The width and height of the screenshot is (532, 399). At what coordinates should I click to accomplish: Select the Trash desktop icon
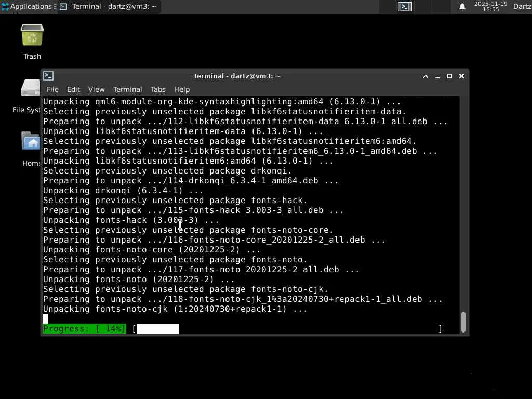[x=32, y=42]
